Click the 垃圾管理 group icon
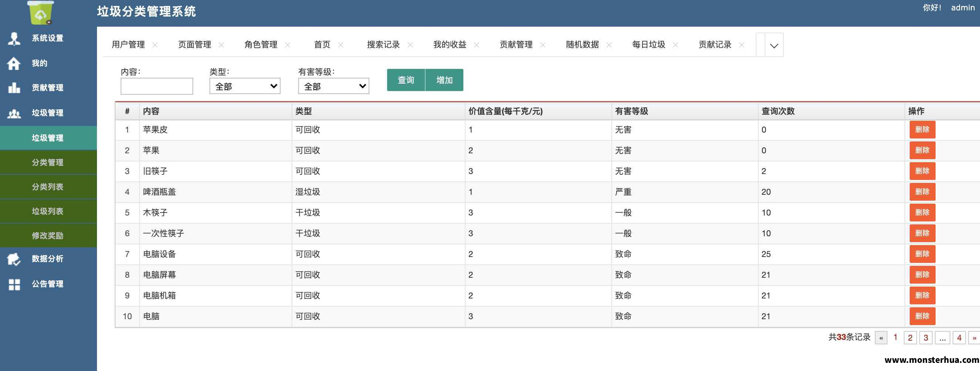 pyautogui.click(x=14, y=113)
